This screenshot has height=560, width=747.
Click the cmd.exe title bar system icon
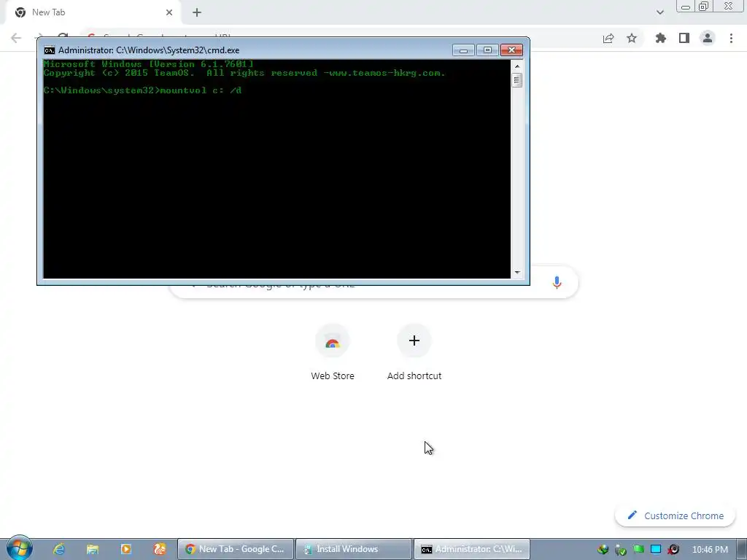[49, 50]
